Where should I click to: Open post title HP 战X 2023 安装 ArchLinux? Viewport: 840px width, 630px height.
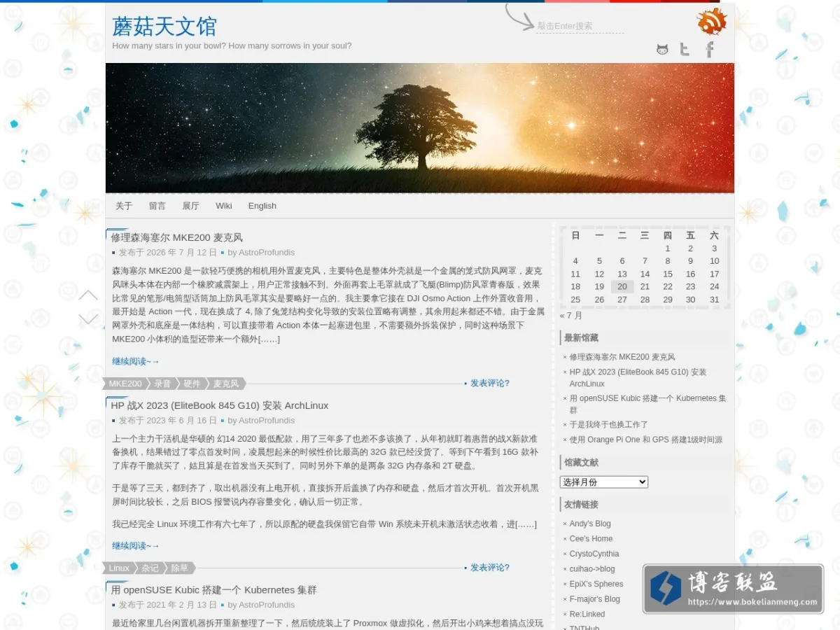[x=220, y=405]
